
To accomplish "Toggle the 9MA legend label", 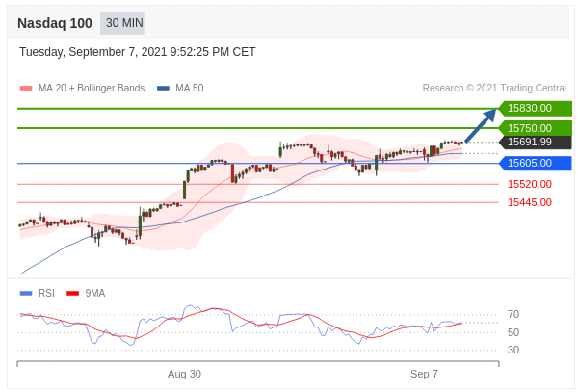I will coord(95,293).
